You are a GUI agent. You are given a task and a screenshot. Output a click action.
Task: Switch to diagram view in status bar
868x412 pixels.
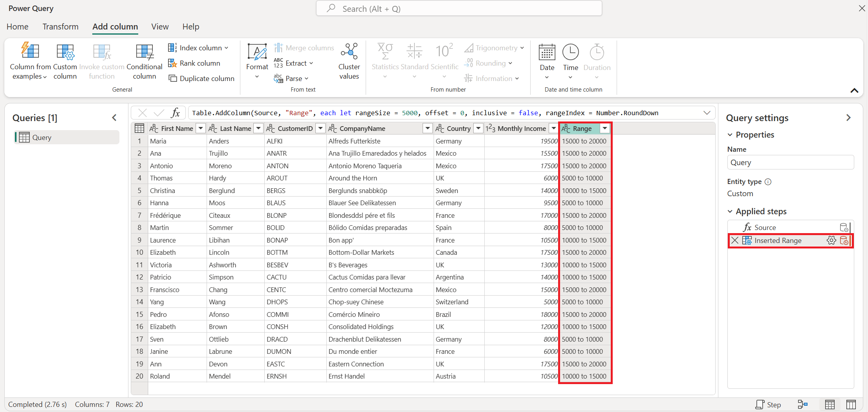click(x=802, y=405)
